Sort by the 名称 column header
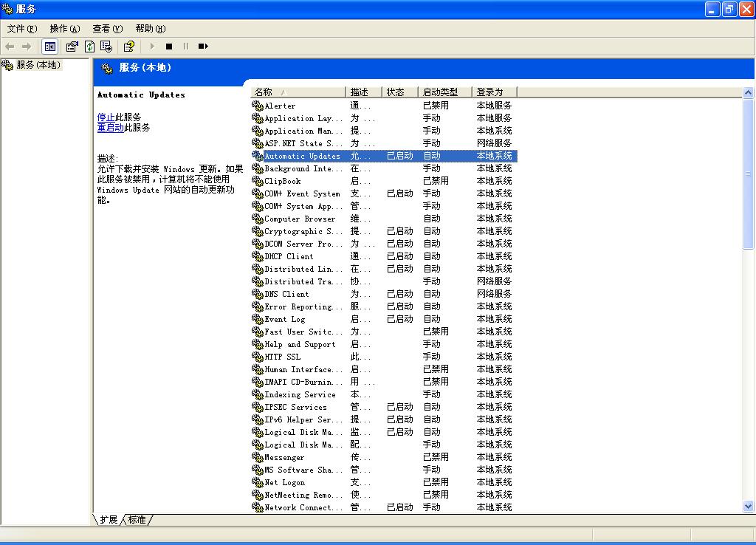The height and width of the screenshot is (545, 756). [x=298, y=92]
